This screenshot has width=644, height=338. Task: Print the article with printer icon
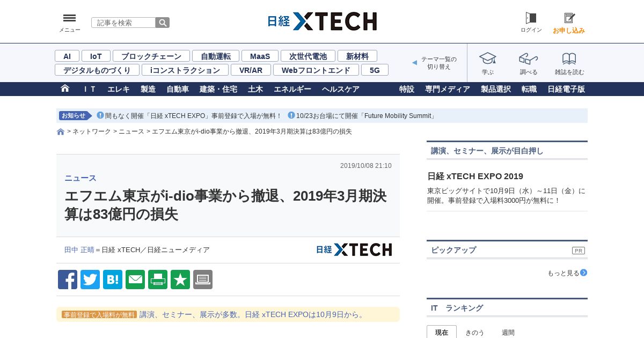pos(158,280)
